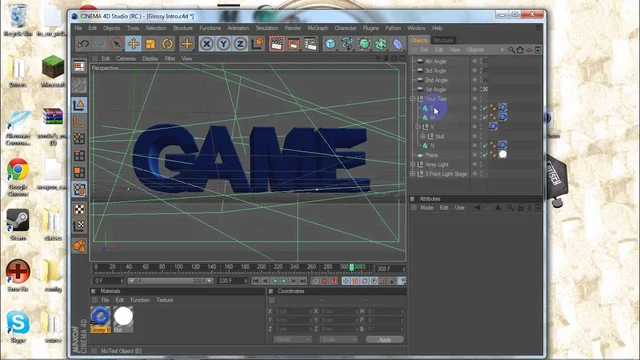Image resolution: width=640 pixels, height=360 pixels.
Task: Click the Apply button in Coordinates
Action: pyautogui.click(x=384, y=340)
